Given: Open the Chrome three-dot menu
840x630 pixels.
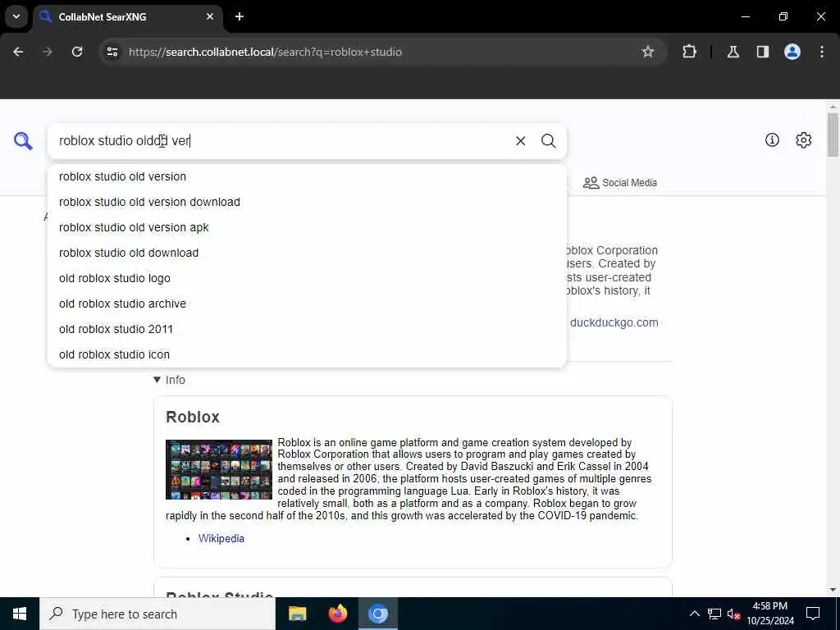Looking at the screenshot, I should (822, 52).
